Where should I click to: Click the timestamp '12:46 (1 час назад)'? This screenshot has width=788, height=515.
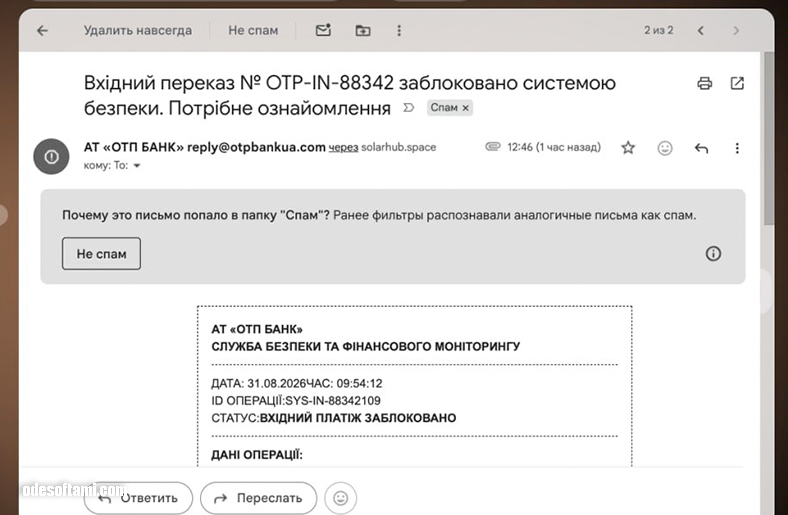point(554,147)
